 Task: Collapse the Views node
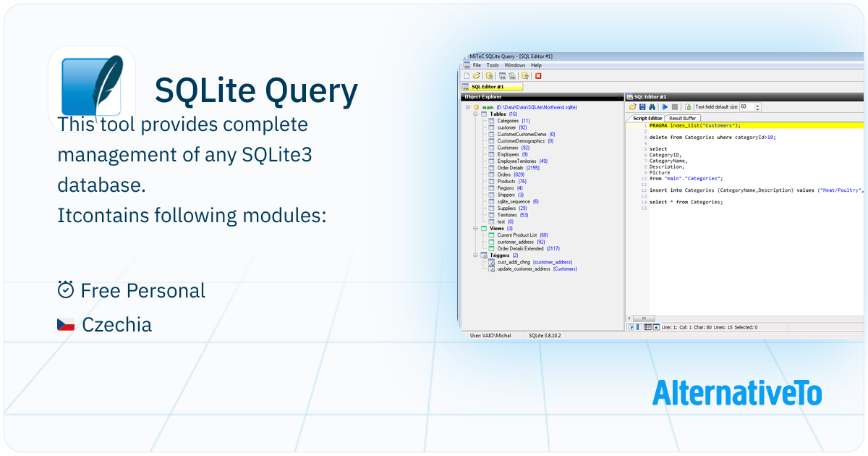[x=476, y=228]
